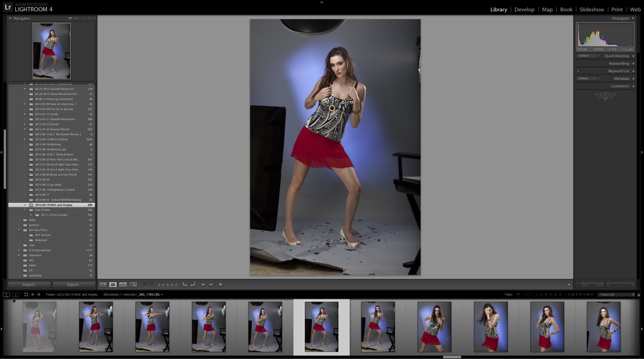This screenshot has width=644, height=359.
Task: Open filmstrip filename _MG_1785.CR2 dropdown
Action: tap(150, 294)
